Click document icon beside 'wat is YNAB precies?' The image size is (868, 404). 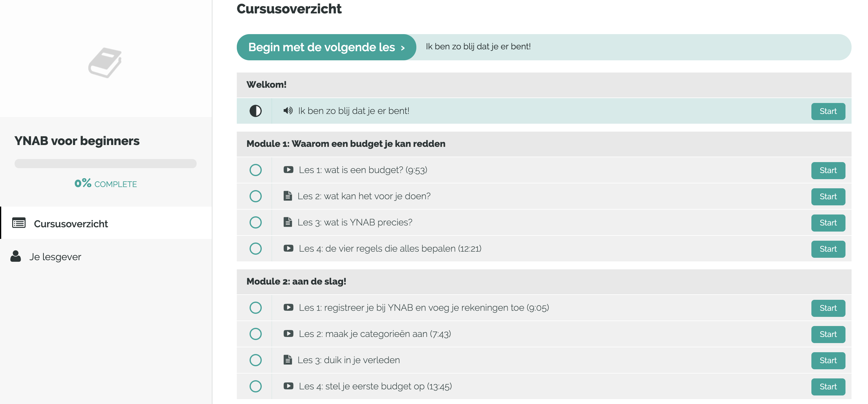click(287, 222)
